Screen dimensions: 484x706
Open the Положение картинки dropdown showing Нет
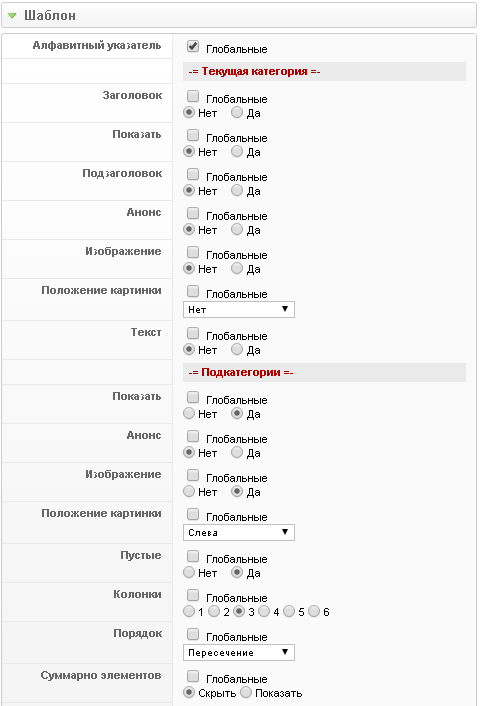pyautogui.click(x=239, y=309)
